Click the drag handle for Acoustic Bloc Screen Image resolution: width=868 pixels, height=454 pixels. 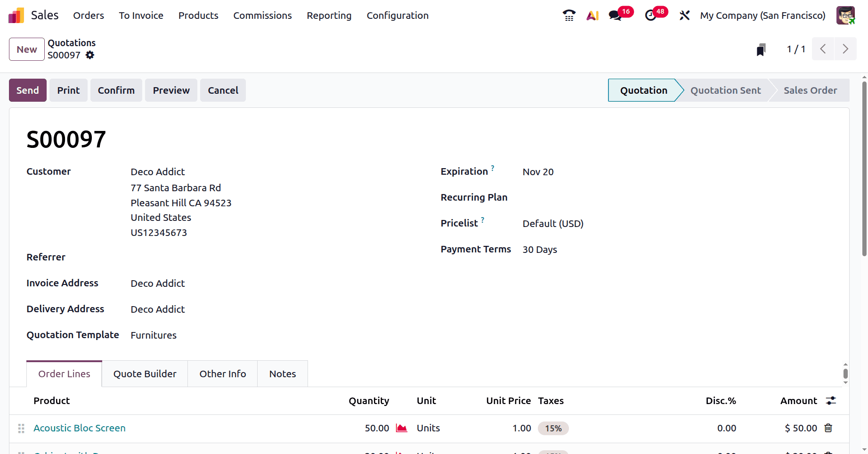pyautogui.click(x=21, y=429)
